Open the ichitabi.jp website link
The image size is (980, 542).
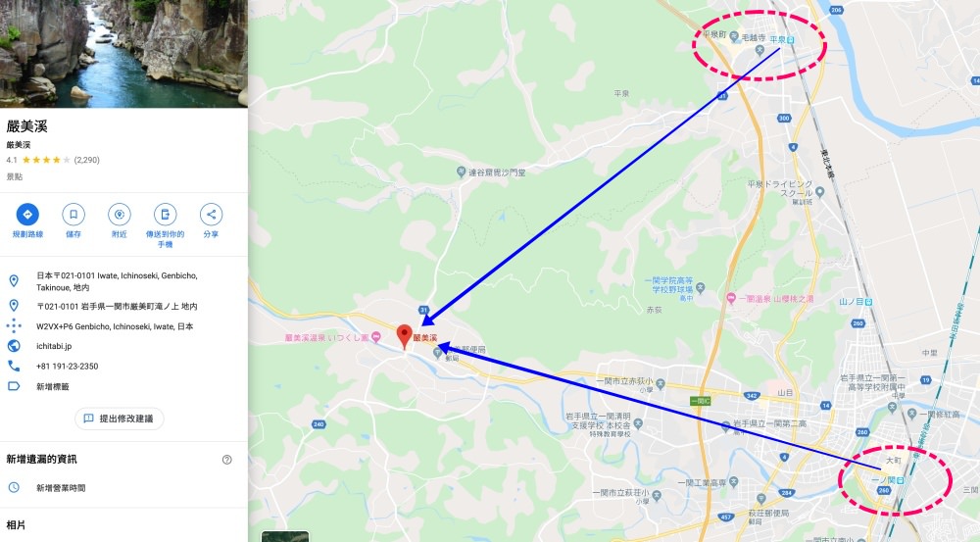[x=54, y=346]
